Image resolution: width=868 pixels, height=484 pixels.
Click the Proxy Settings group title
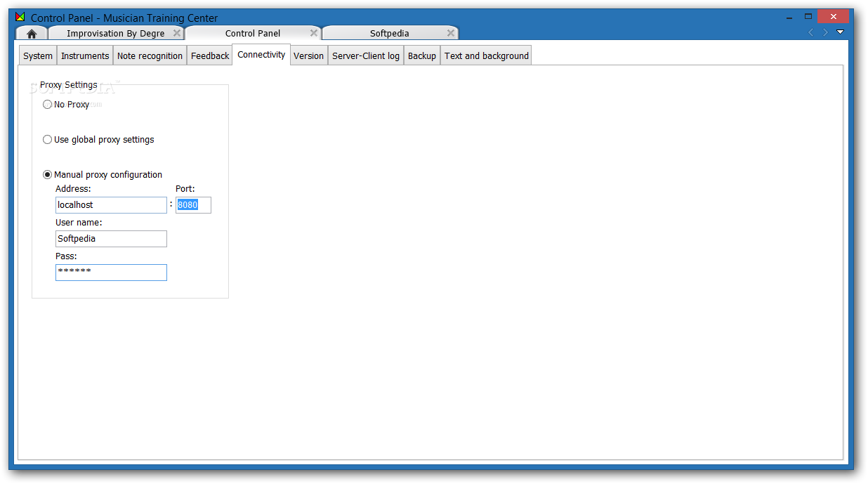pyautogui.click(x=69, y=85)
